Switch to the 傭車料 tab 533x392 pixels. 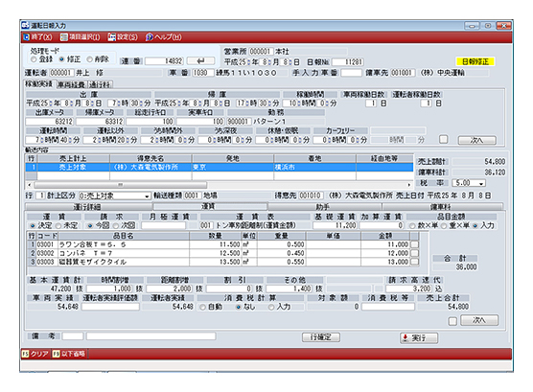[x=442, y=207]
